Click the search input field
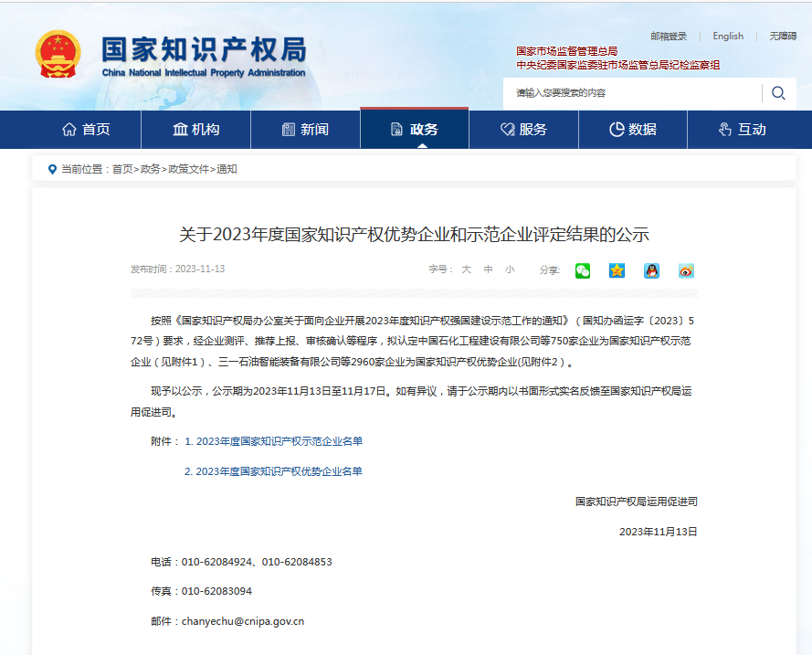Screen dimensions: 812x655 click(x=632, y=93)
